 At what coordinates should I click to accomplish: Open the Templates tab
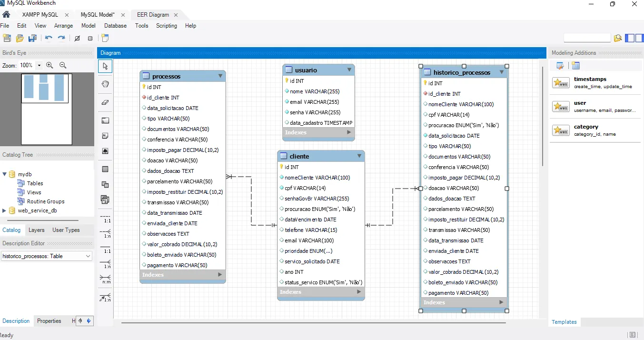[x=564, y=322]
